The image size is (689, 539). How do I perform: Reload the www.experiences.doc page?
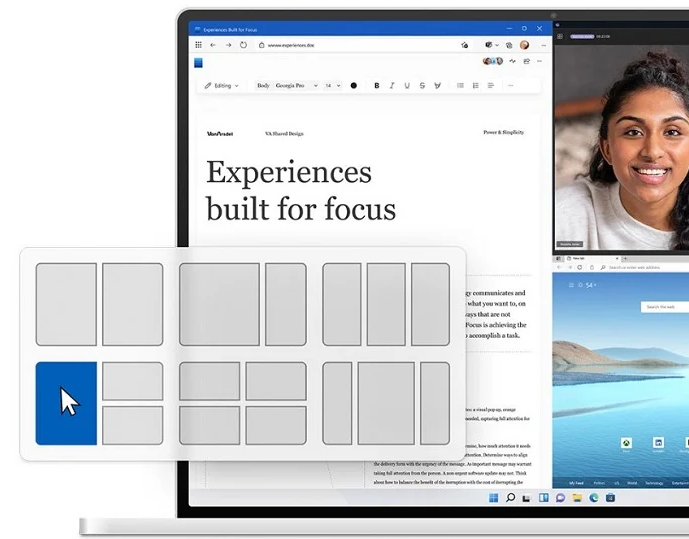pyautogui.click(x=243, y=45)
